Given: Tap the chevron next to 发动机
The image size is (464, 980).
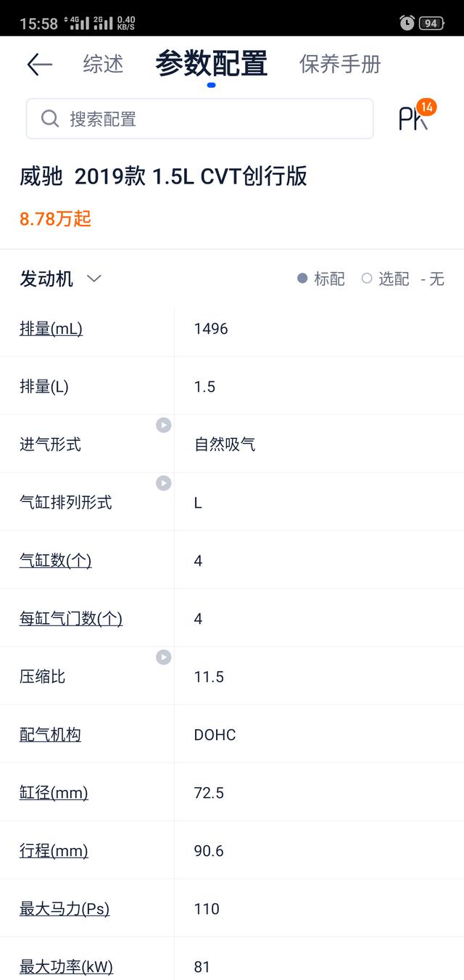Looking at the screenshot, I should point(94,279).
